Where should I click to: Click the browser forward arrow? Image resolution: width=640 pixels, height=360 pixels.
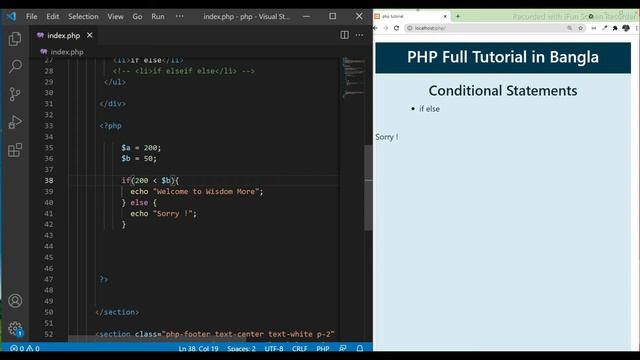click(386, 28)
